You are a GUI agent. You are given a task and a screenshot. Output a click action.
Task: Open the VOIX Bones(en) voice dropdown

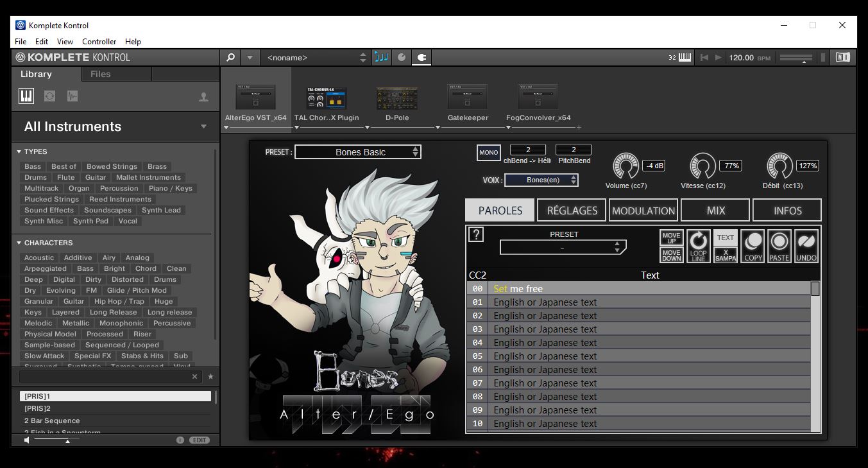(541, 180)
